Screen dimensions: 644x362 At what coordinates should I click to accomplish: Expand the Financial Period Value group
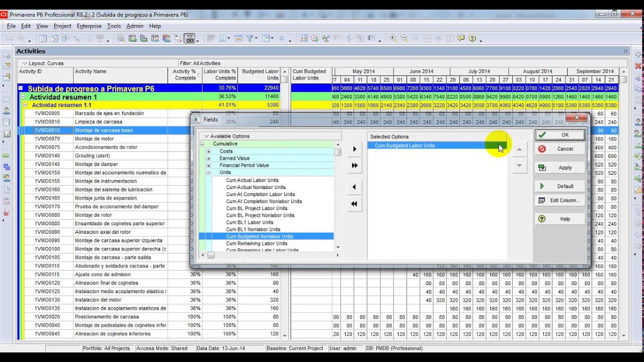click(x=209, y=165)
